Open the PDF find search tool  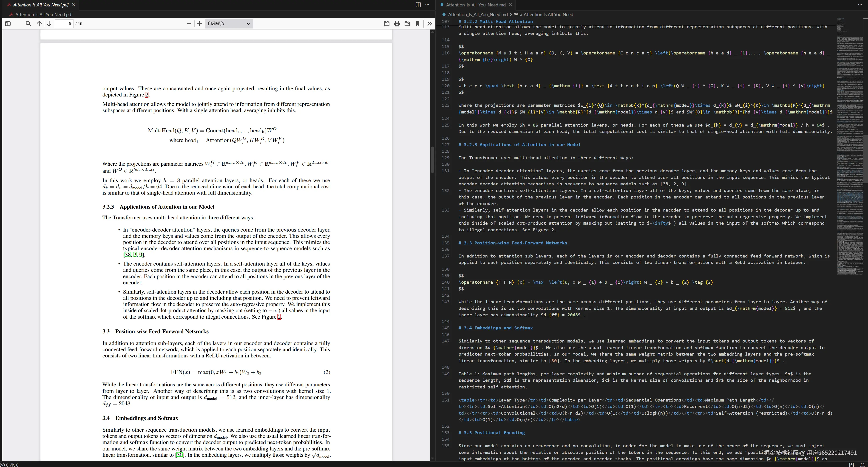[28, 24]
